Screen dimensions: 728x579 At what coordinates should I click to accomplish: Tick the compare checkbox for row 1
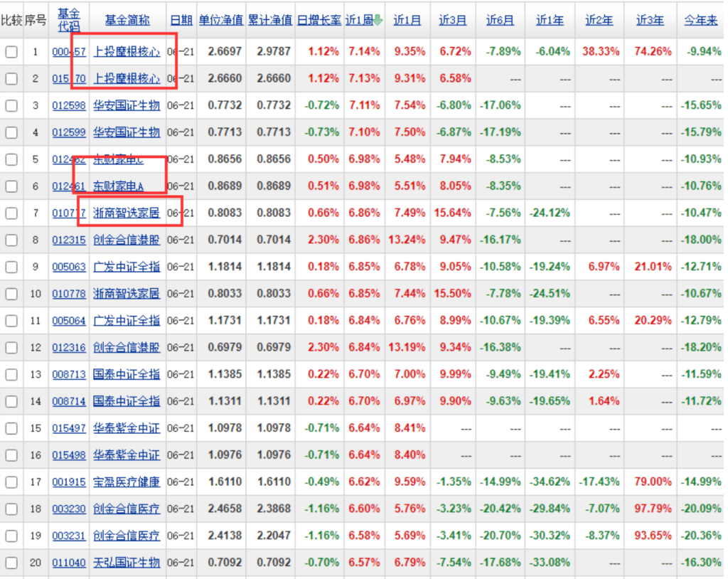11,52
